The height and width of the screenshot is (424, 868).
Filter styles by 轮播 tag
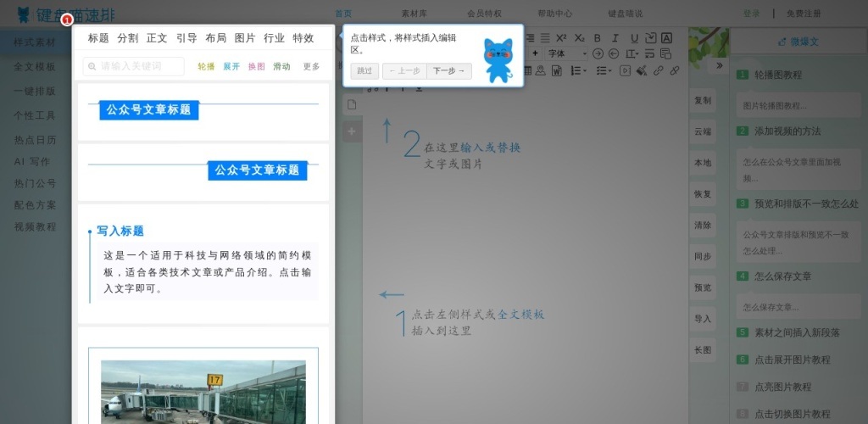click(x=206, y=66)
